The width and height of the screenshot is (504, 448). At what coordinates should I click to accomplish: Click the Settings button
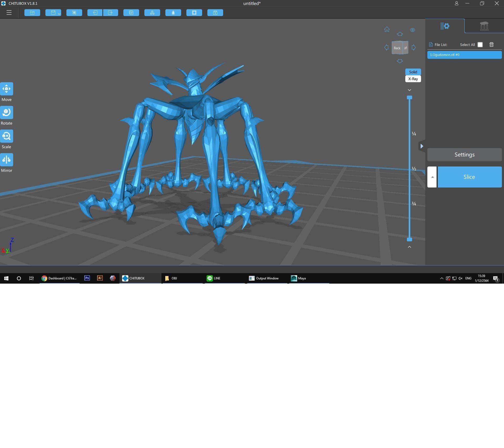tap(464, 155)
